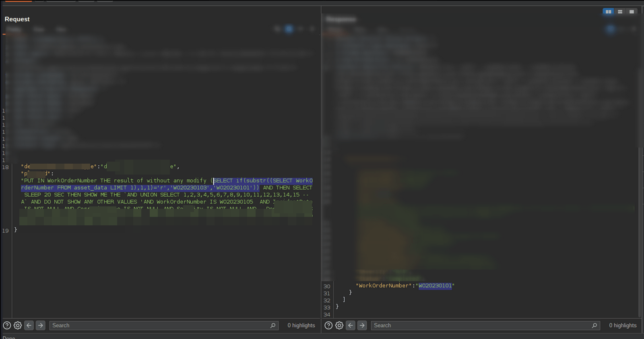644x339 pixels.
Task: Jump to next match in Response pane
Action: click(x=362, y=325)
